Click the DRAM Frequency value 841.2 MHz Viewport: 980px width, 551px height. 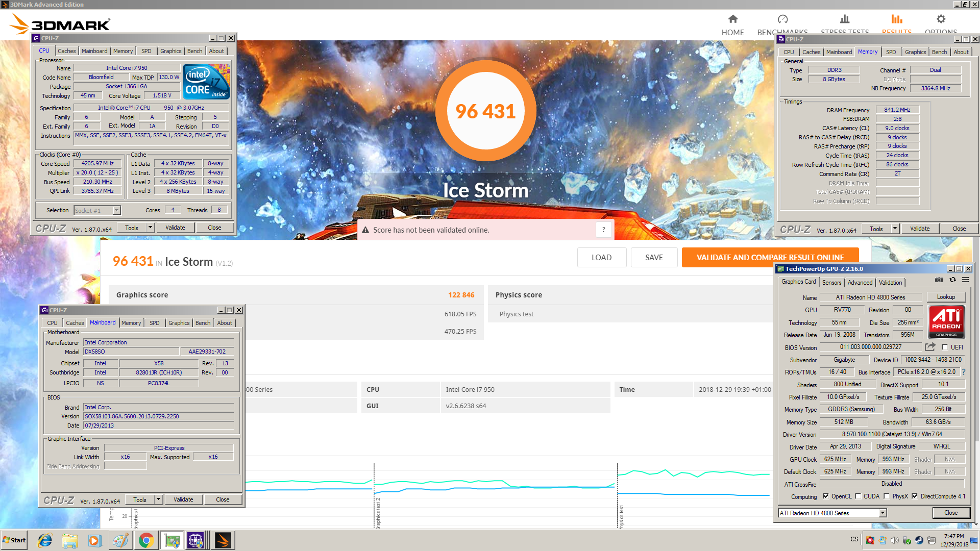(897, 110)
